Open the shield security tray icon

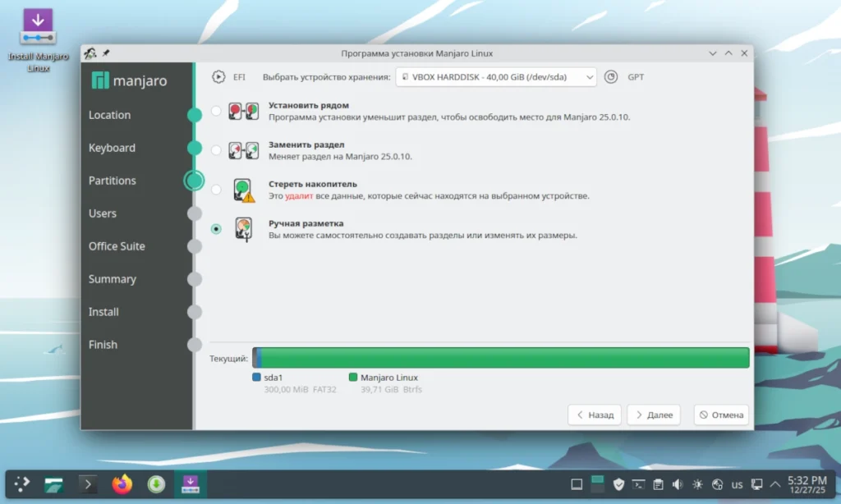pos(618,484)
